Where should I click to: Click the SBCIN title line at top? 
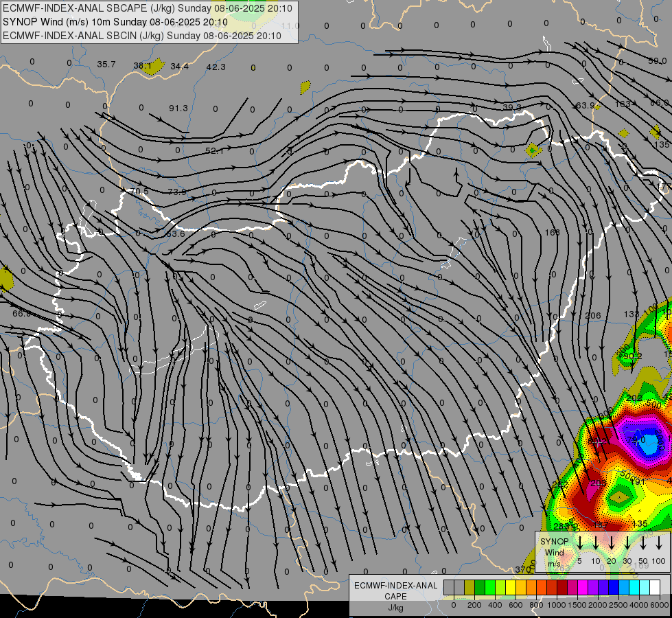[x=142, y=36]
